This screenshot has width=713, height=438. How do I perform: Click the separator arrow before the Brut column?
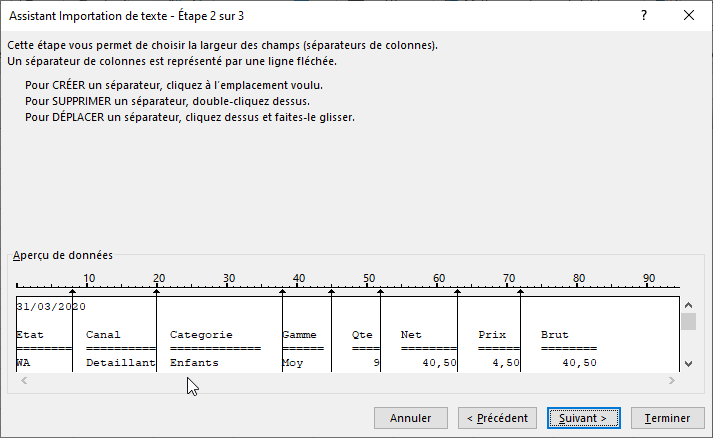click(521, 292)
